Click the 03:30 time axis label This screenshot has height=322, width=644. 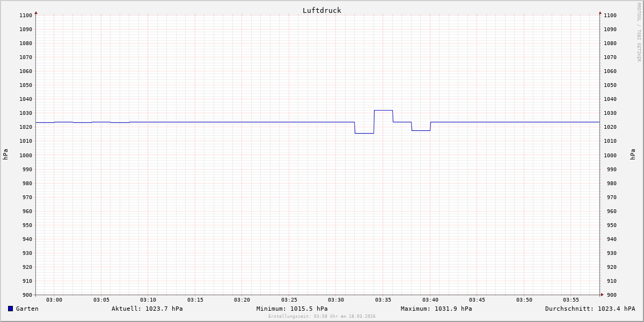click(x=336, y=299)
